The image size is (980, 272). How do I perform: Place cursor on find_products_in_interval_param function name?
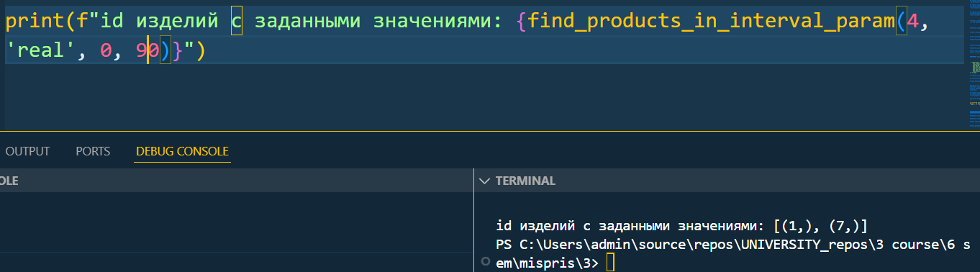click(712, 23)
